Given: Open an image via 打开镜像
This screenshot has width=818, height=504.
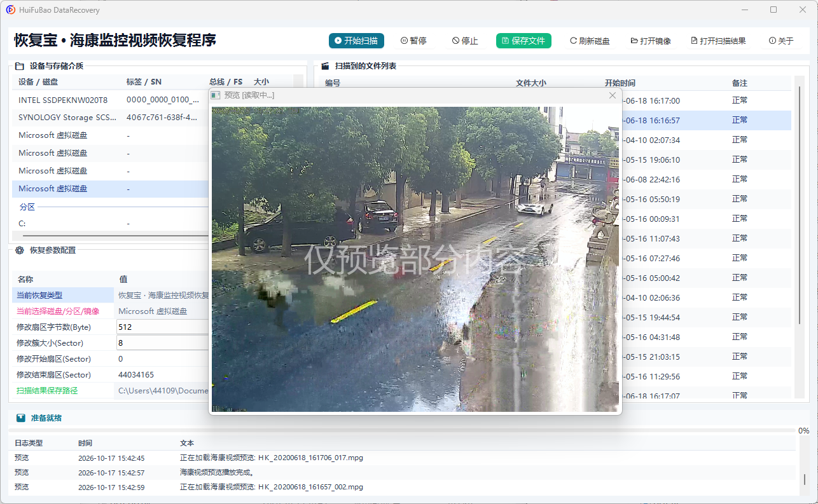Looking at the screenshot, I should pos(651,41).
